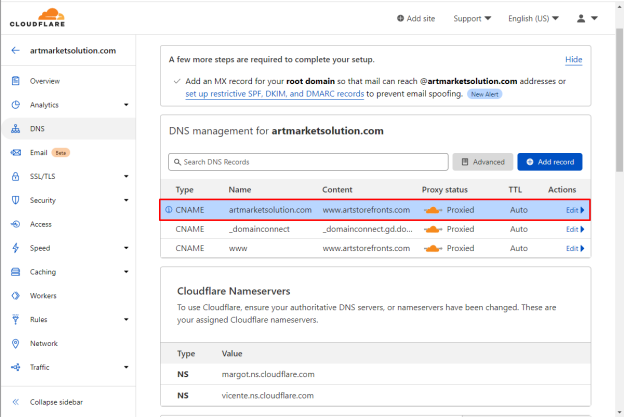Click the page vertical scrollbar
This screenshot has height=417, width=624.
point(619,99)
